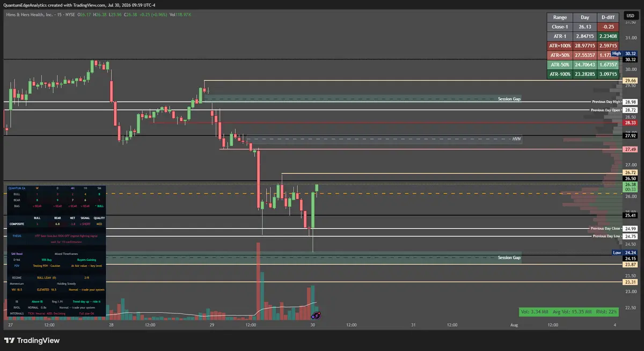Select the MED quality value
The height and width of the screenshot is (351, 644).
[99, 224]
